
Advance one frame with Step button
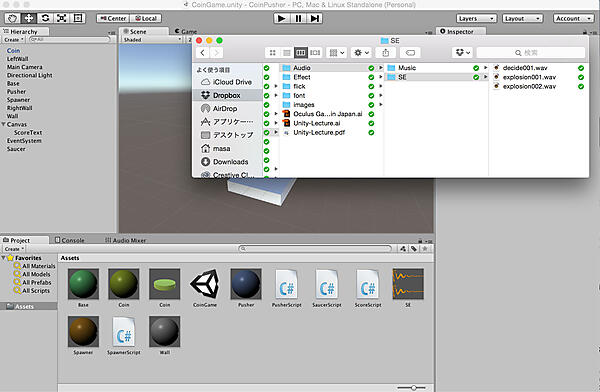pyautogui.click(x=315, y=18)
